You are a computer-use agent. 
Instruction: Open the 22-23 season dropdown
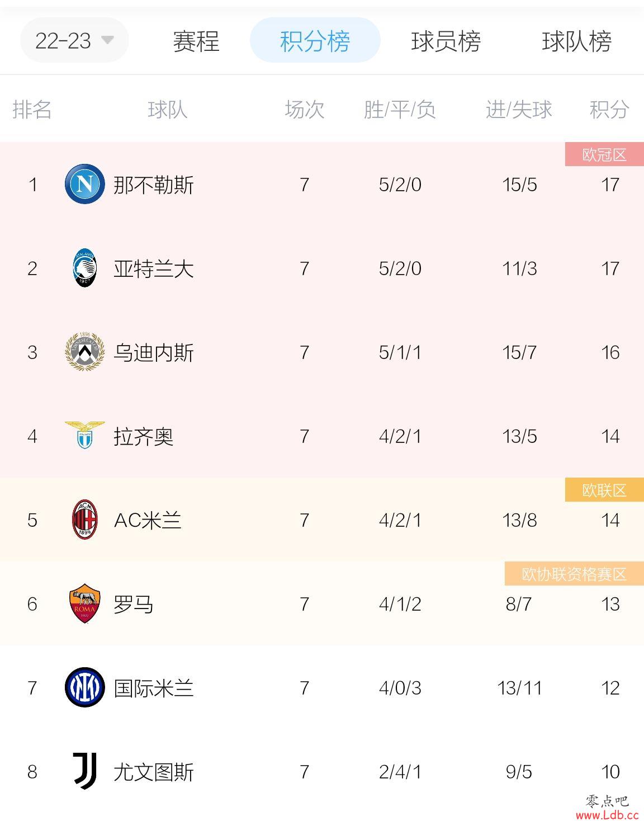74,40
